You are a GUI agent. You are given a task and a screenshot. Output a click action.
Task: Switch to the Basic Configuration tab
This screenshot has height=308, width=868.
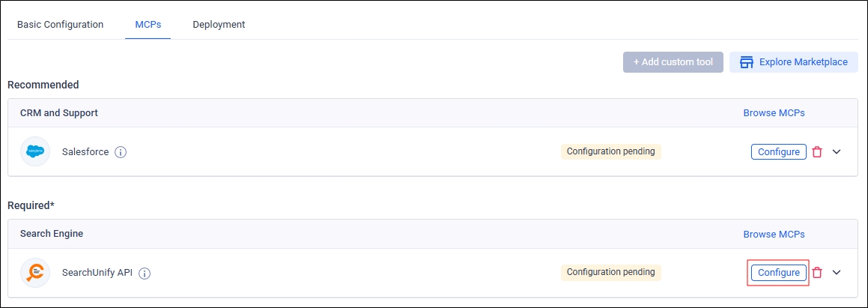60,25
